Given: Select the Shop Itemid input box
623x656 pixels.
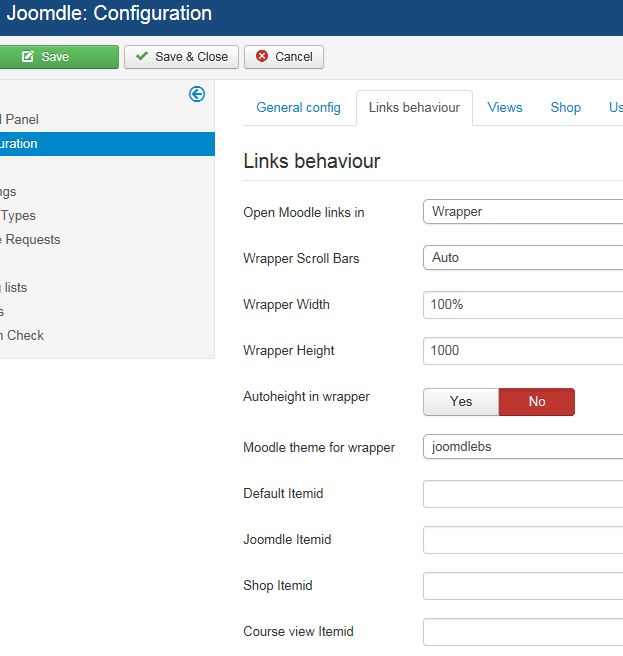Looking at the screenshot, I should click(x=522, y=586).
